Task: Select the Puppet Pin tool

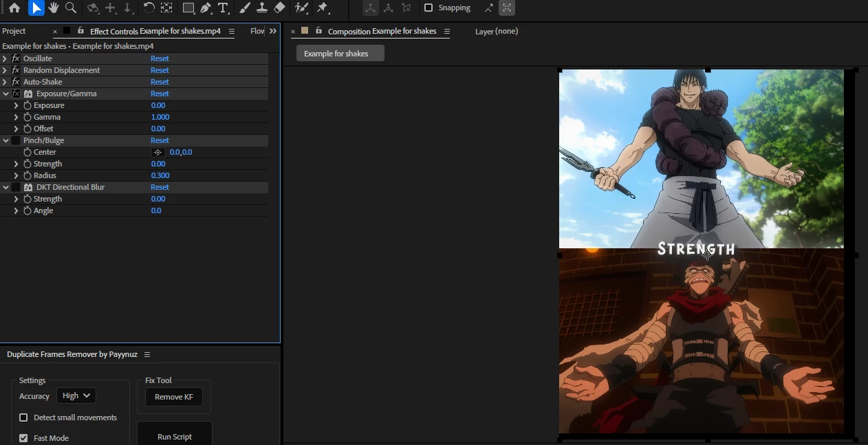Action: point(323,8)
